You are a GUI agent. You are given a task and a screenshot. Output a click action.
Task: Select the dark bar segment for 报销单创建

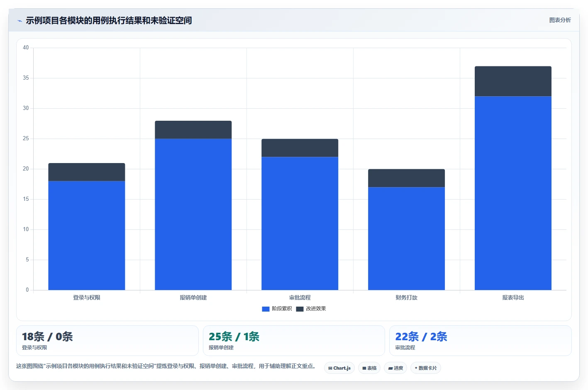[x=193, y=130]
